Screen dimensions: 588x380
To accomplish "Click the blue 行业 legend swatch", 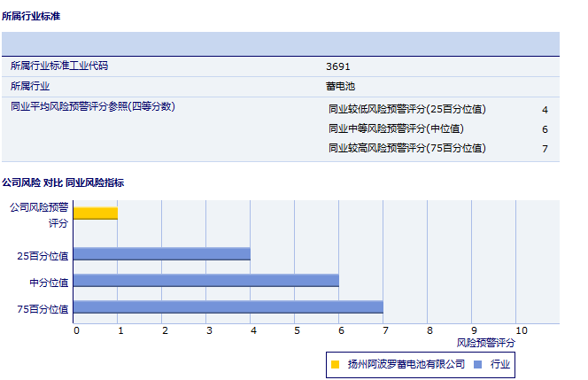I will point(477,364).
